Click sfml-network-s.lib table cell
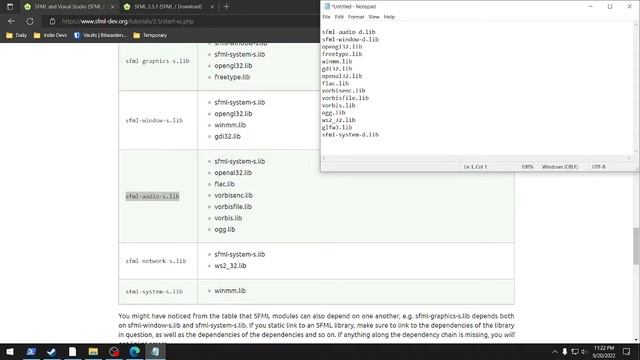Screen dimensions: 640x360 [x=156, y=261]
